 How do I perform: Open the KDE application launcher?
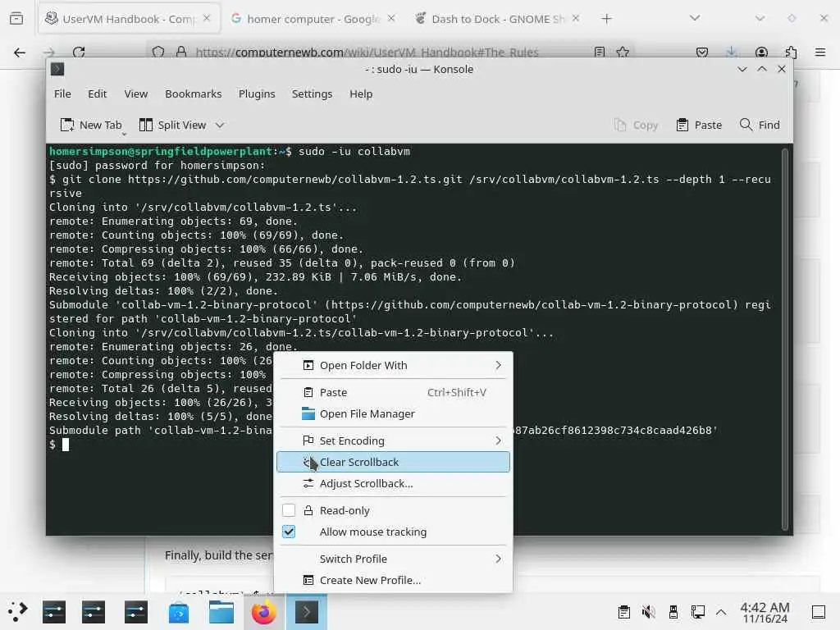coord(18,611)
